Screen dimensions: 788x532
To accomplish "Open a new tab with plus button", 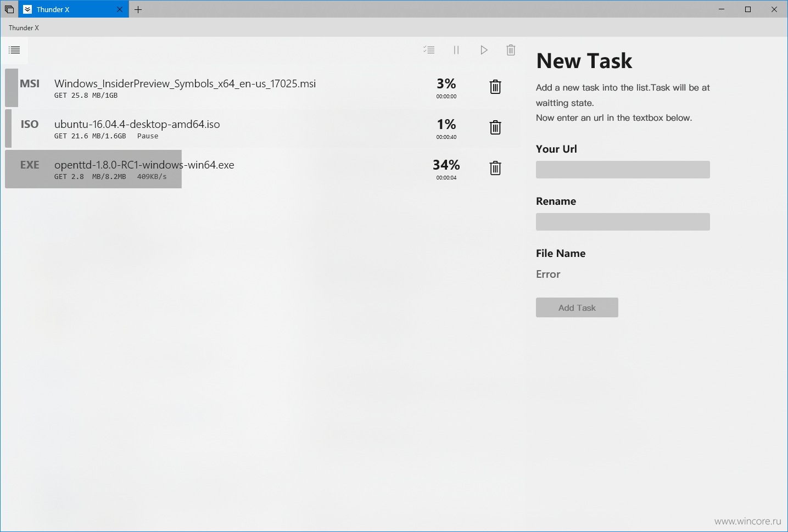I will pyautogui.click(x=138, y=9).
